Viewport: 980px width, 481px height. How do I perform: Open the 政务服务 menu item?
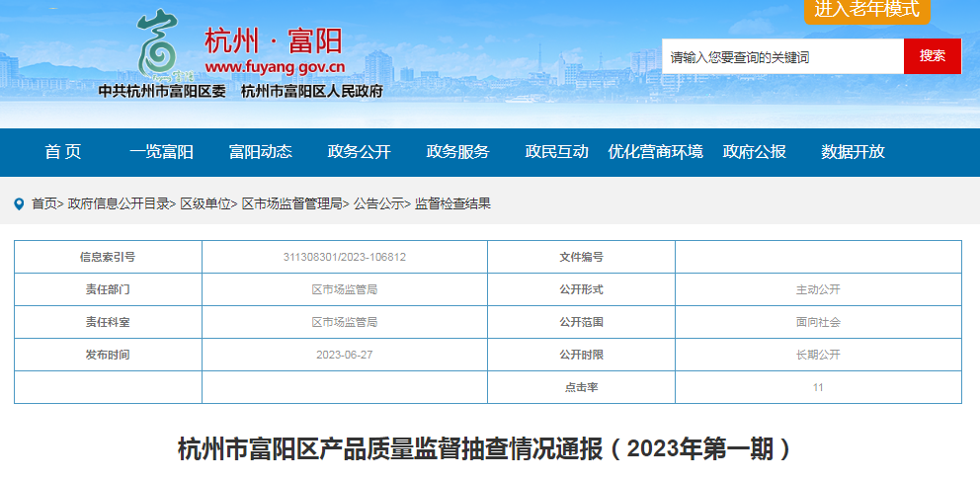458,152
